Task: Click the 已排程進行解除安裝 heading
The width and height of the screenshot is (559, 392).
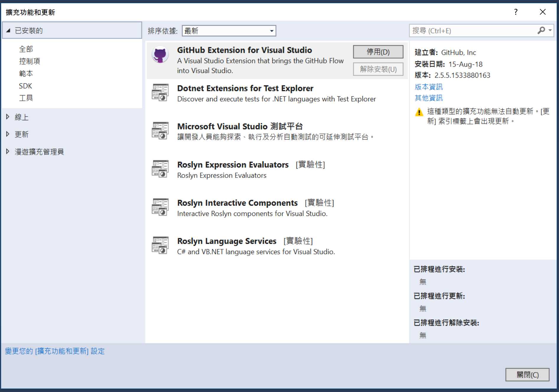Action: 446,323
